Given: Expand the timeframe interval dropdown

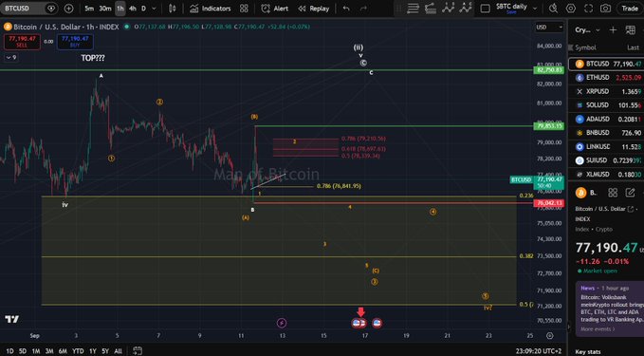Looking at the screenshot, I should pos(154,9).
